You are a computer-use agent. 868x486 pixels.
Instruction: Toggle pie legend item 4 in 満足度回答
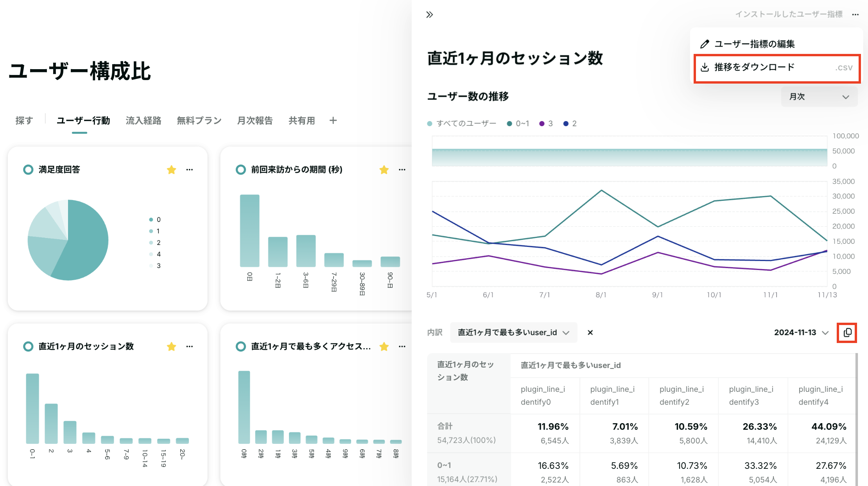tap(155, 254)
